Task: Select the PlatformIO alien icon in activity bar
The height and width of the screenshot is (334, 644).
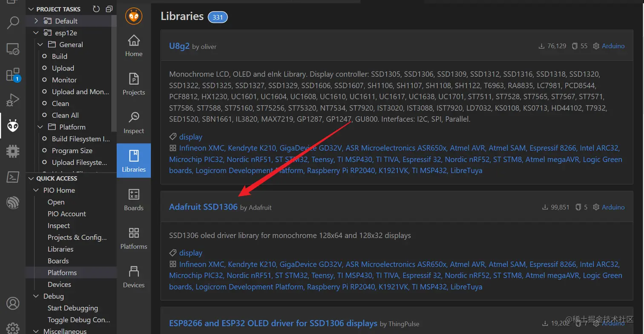Action: point(13,126)
